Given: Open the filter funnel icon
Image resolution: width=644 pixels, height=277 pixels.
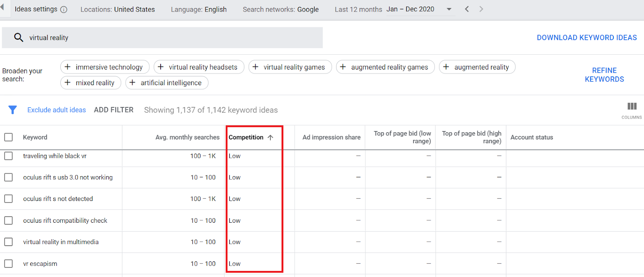Looking at the screenshot, I should 12,110.
